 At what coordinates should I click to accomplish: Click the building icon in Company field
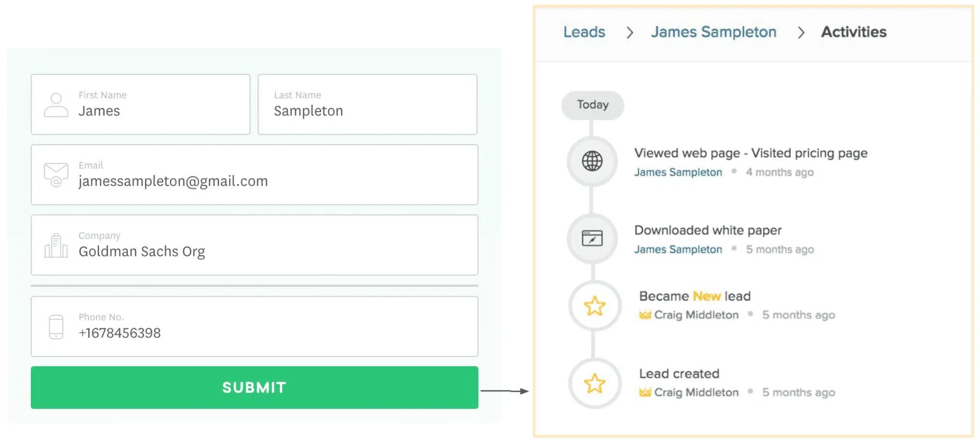pos(56,245)
